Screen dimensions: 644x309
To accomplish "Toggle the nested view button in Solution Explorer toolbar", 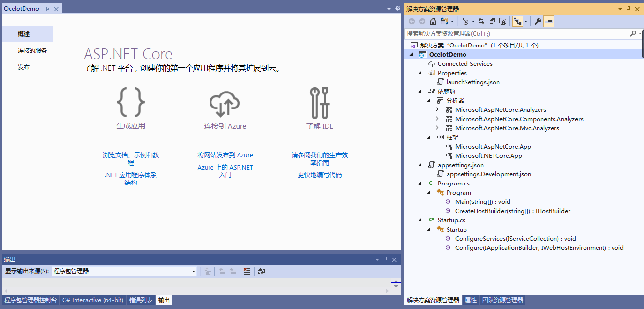I will pos(517,21).
